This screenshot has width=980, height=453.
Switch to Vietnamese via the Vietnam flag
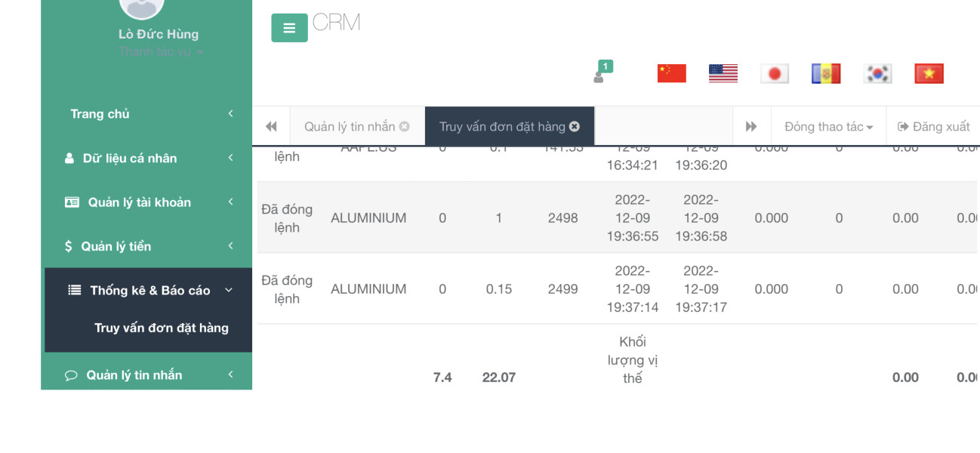coord(929,73)
